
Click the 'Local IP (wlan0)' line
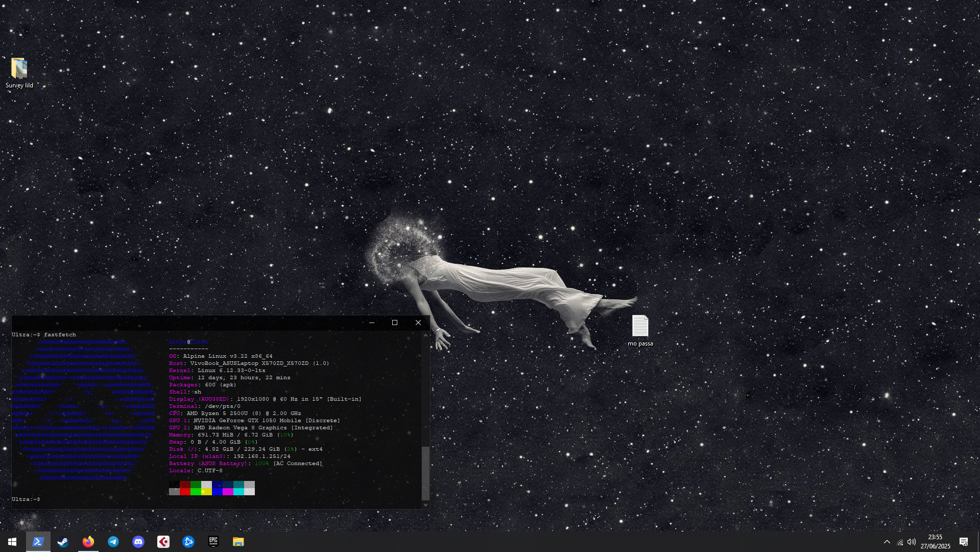click(230, 456)
